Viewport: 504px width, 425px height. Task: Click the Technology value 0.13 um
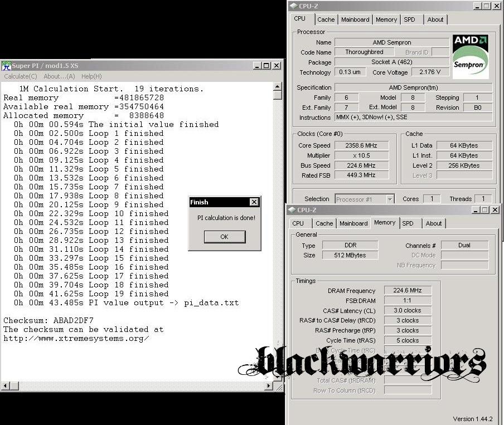[350, 72]
